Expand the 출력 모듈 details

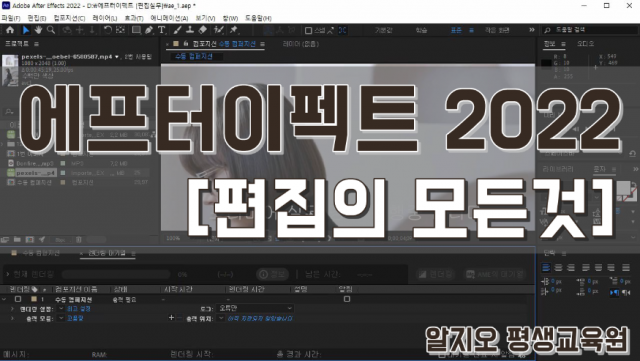[x=12, y=318]
